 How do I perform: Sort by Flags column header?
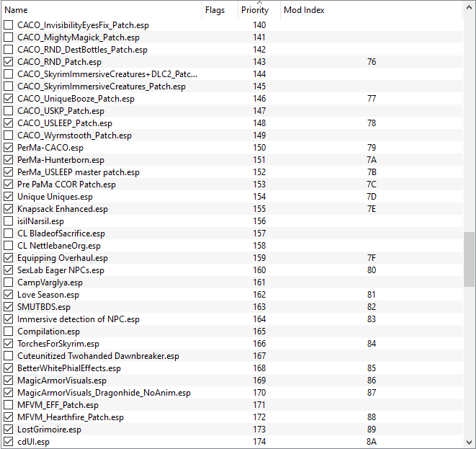coord(220,10)
